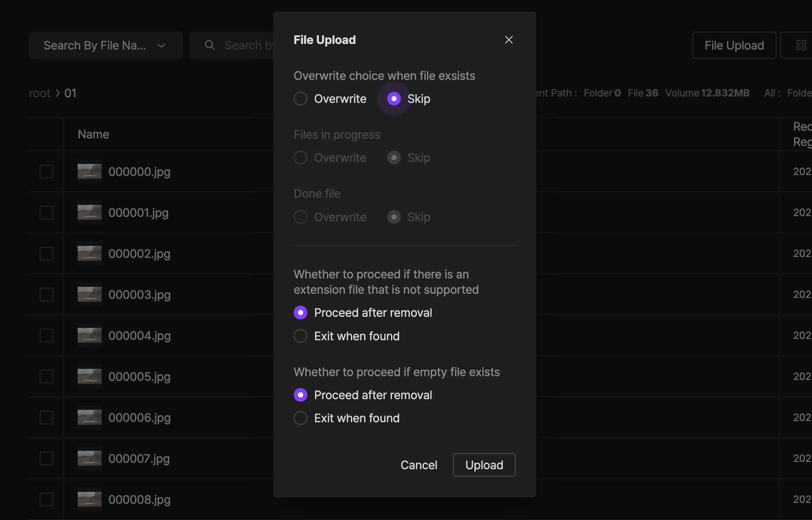Close the File Upload dialog
The width and height of the screenshot is (812, 520).
[x=508, y=40]
